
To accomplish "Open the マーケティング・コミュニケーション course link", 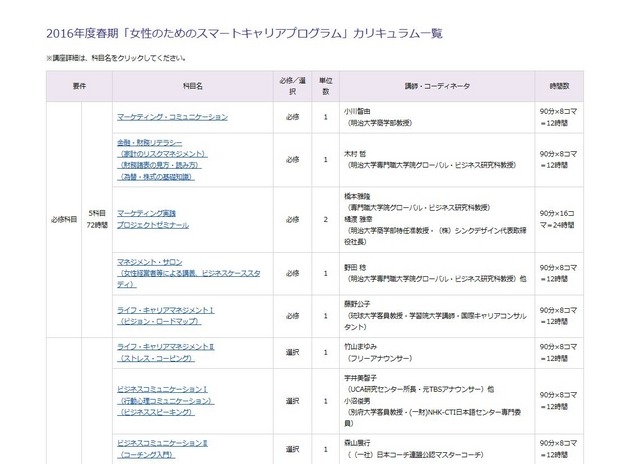I will tap(172, 117).
